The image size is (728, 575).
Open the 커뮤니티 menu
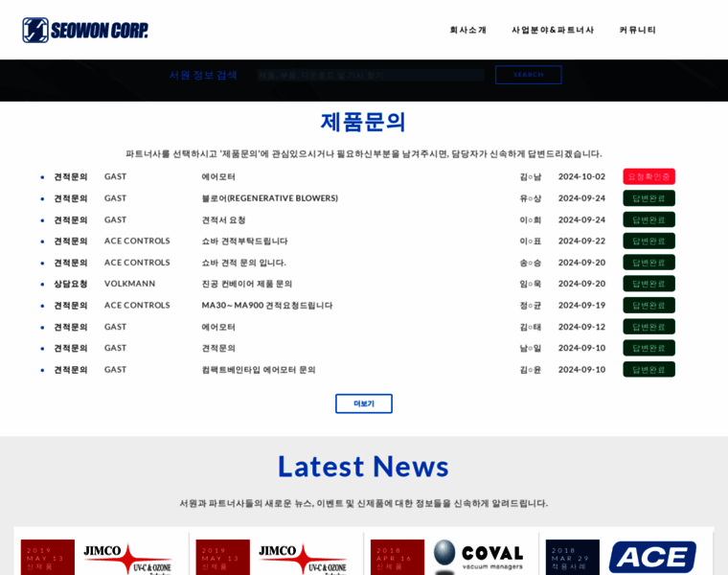tap(637, 31)
